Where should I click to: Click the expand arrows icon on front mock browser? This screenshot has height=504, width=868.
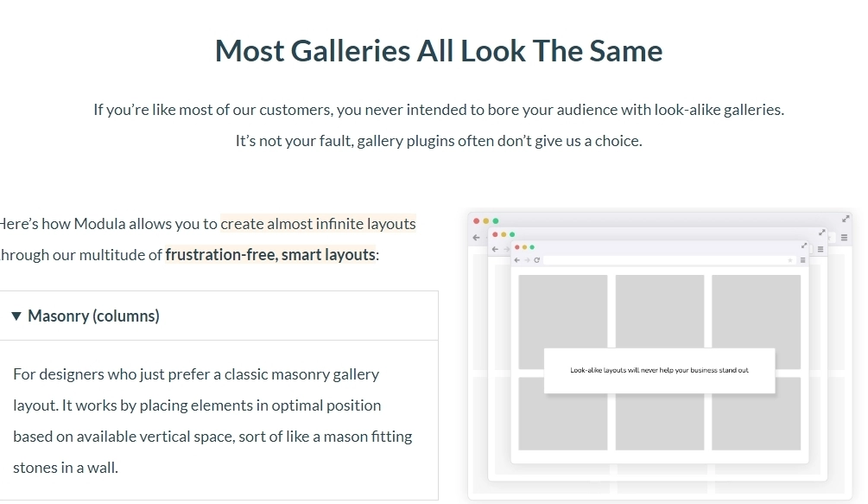(x=804, y=246)
